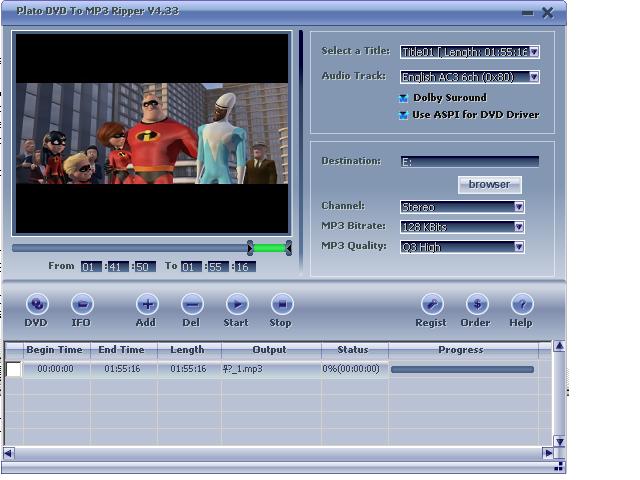
Task: Click the End Time column header
Action: pyautogui.click(x=123, y=350)
